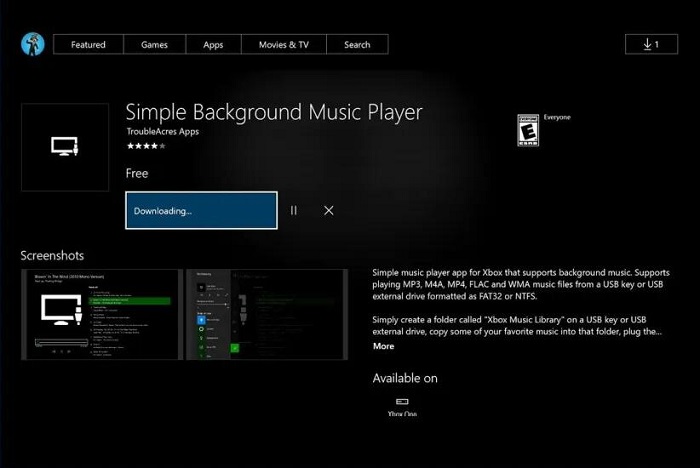Open the TroubleAcres Apps publisher link

pos(162,131)
